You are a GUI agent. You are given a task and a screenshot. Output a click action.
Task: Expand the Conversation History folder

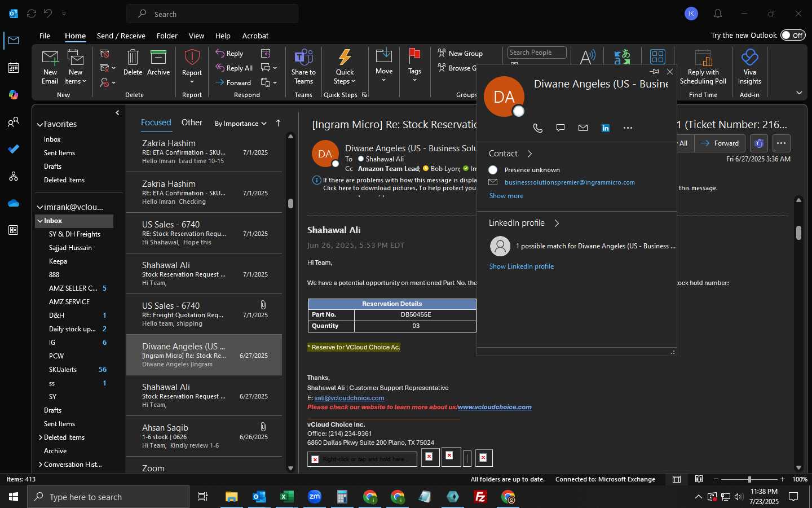(41, 465)
